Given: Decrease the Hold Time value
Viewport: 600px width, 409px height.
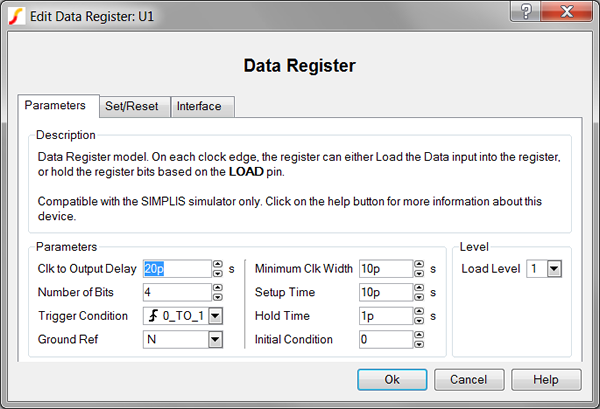Looking at the screenshot, I should (418, 320).
